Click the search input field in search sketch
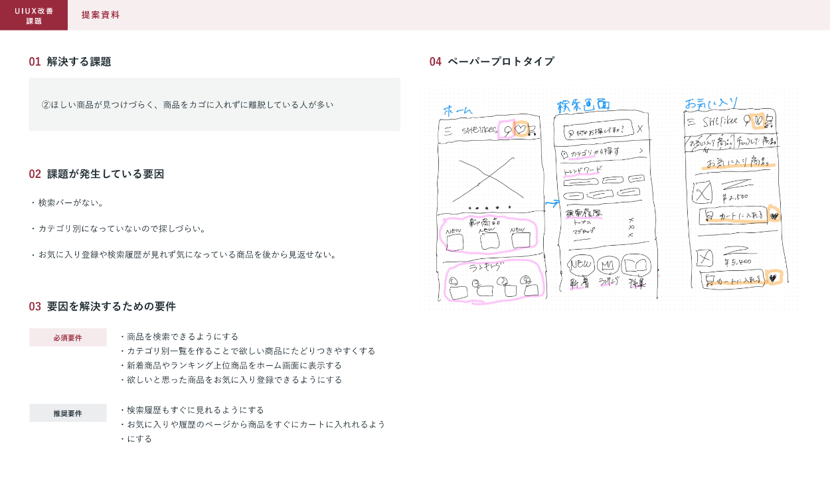Screen dimensions: 830x504 click(598, 131)
